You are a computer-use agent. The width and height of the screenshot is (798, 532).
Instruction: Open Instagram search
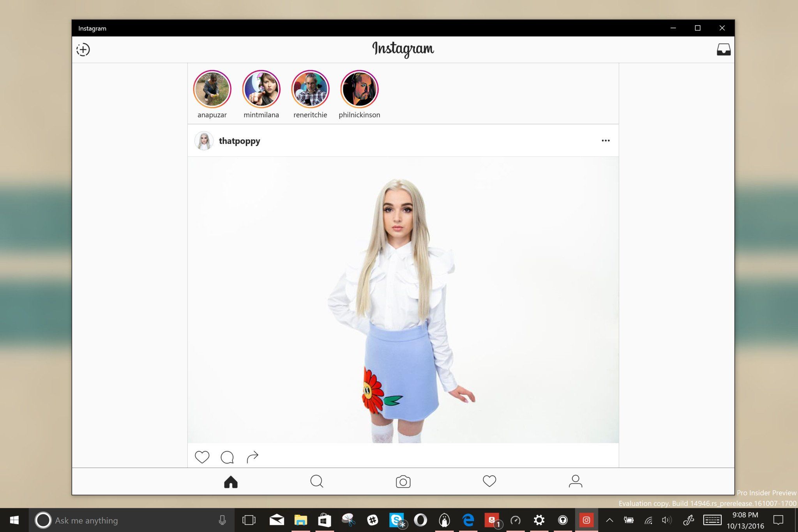point(317,481)
